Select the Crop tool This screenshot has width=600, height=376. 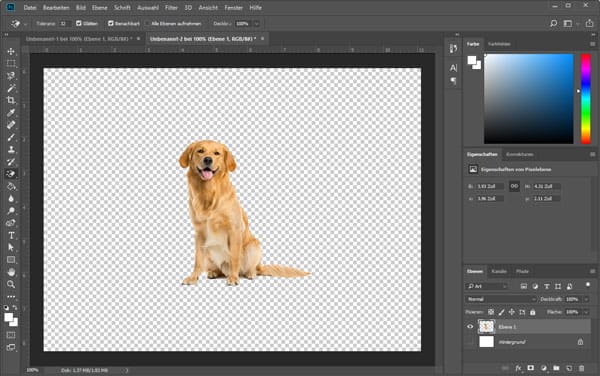11,100
